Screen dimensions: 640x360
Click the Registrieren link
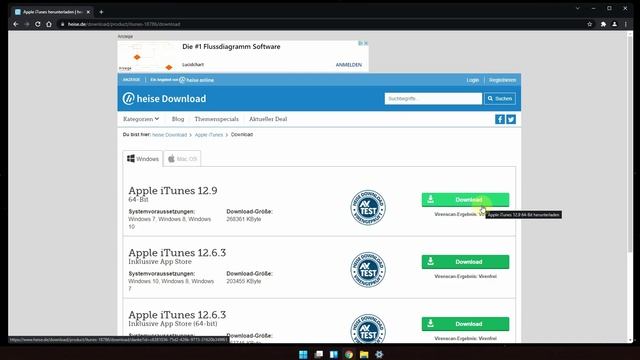(x=502, y=80)
